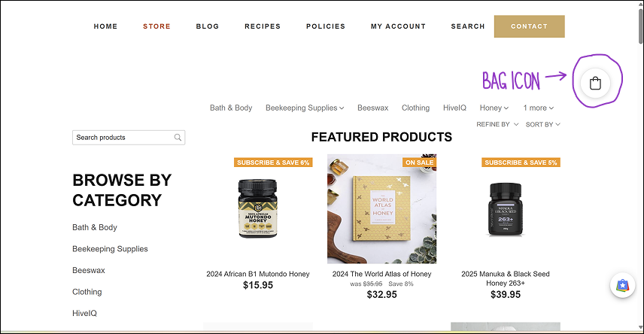The height and width of the screenshot is (334, 644).
Task: Expand the Beekeeping Supplies dropdown
Action: tap(305, 108)
